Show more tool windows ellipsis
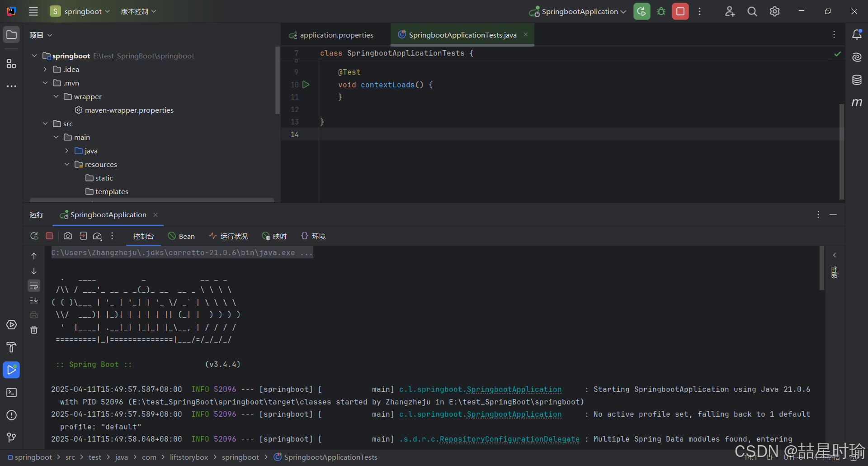Viewport: 868px width, 466px height. click(11, 86)
